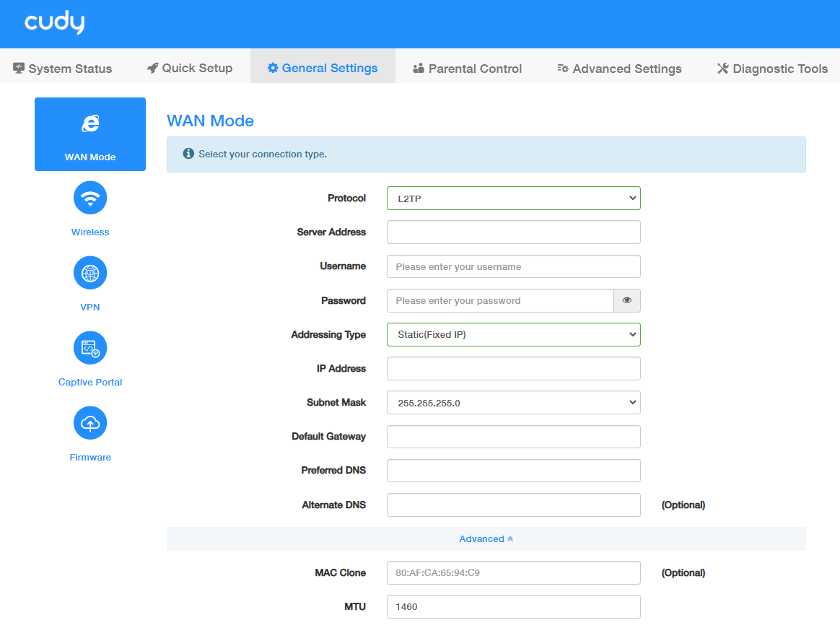Screen dimensions: 840x628
Task: Show password with the eye icon
Action: point(626,300)
